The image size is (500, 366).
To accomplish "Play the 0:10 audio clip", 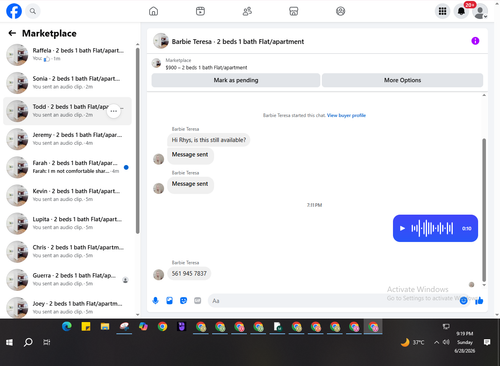I will tap(402, 228).
